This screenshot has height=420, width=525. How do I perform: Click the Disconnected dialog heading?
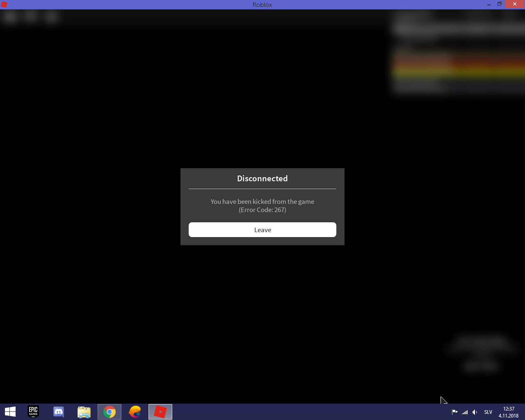[262, 178]
